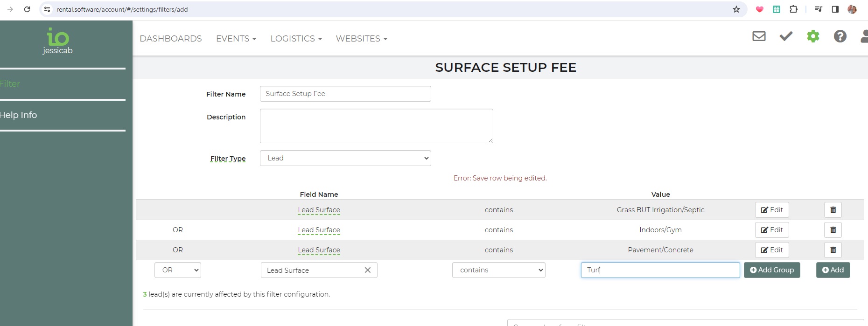Open the OR operator dropdown
Screen dimensions: 868x326
tap(178, 270)
